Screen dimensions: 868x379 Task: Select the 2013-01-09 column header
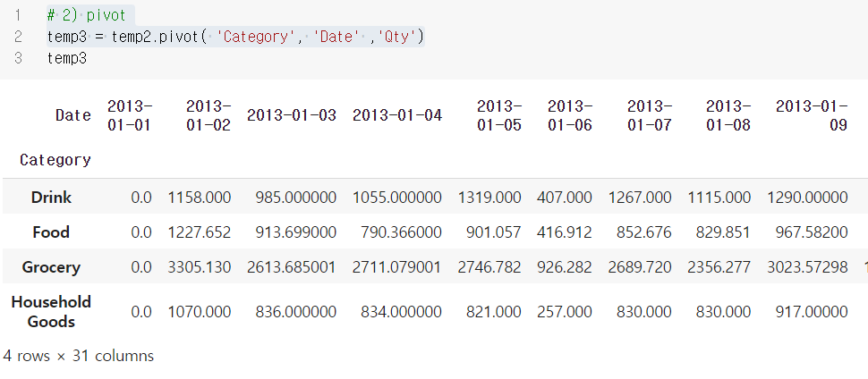point(812,115)
